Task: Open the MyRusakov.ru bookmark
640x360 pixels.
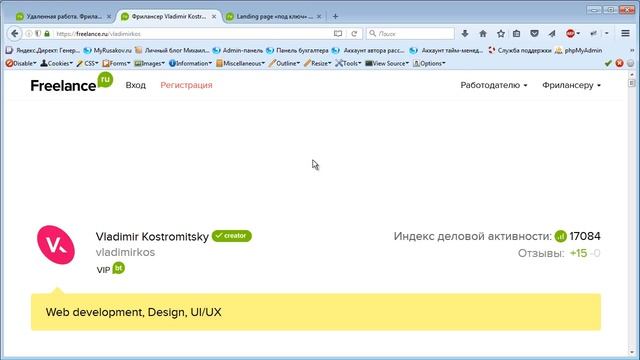Action: (108, 50)
